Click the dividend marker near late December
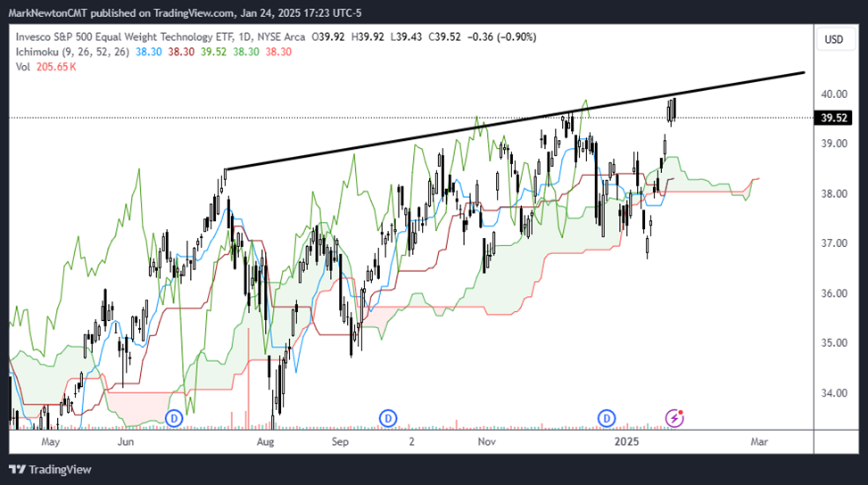 [x=607, y=419]
